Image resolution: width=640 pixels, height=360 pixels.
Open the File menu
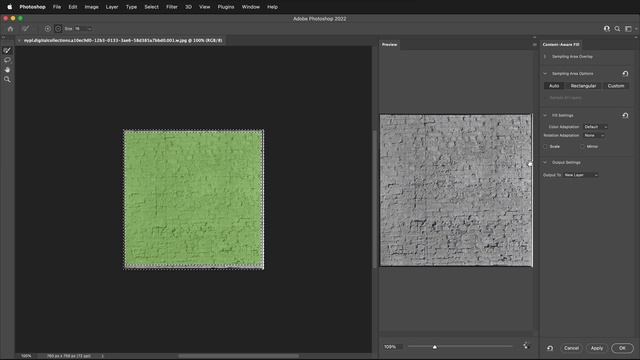pyautogui.click(x=57, y=7)
